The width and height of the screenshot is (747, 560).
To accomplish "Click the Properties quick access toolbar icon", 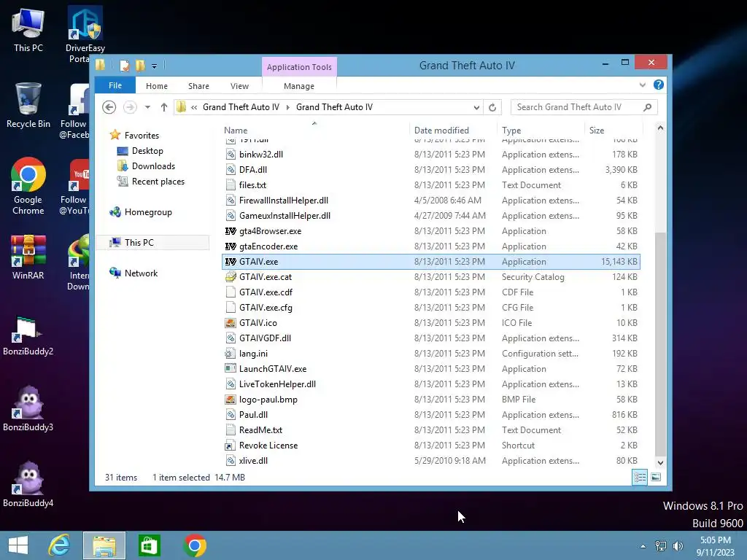I will click(x=124, y=66).
